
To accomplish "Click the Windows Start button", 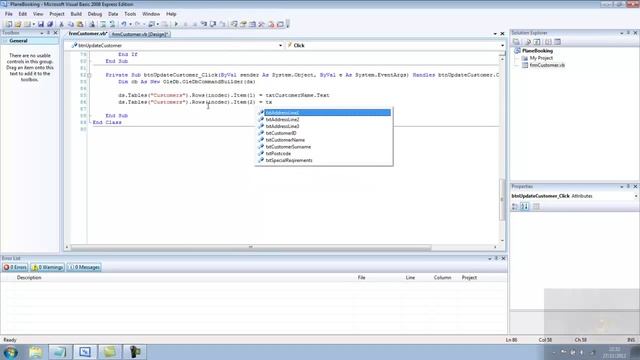I will click(x=11, y=352).
